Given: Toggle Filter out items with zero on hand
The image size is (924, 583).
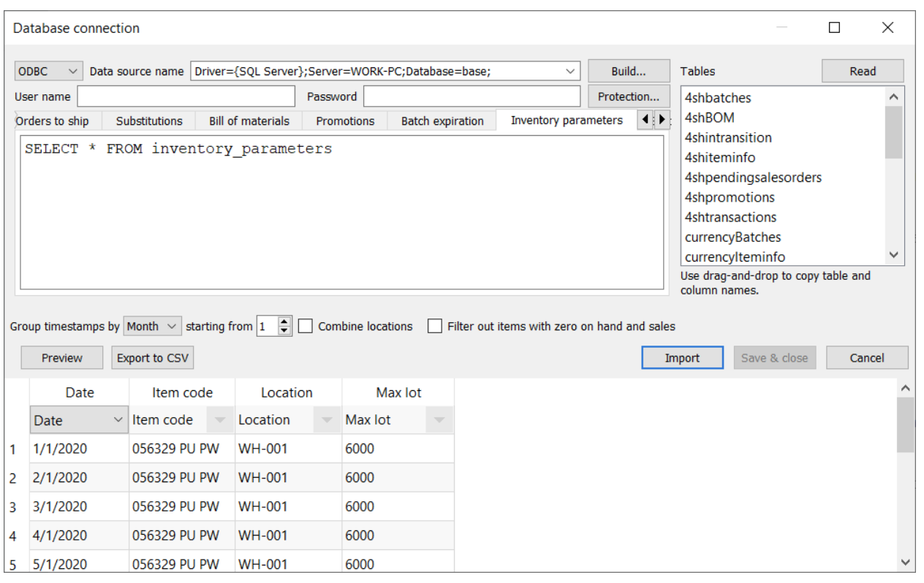Looking at the screenshot, I should coord(435,327).
